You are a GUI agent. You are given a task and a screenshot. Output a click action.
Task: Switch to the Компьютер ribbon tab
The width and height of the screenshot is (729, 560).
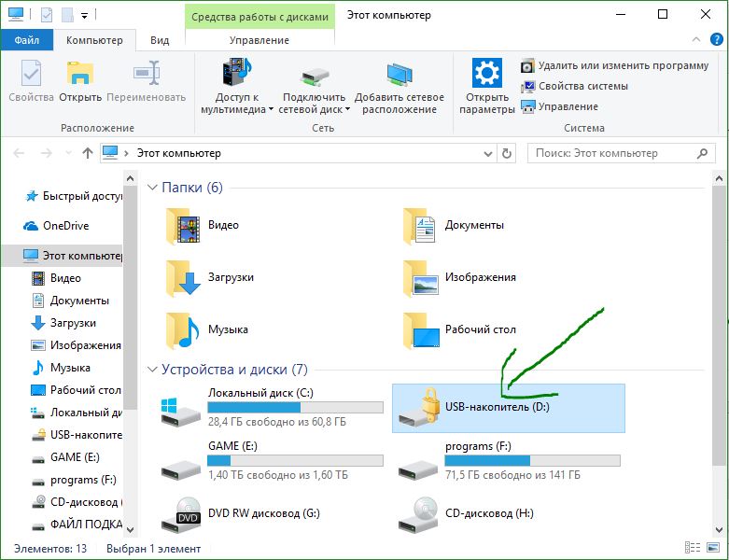(x=94, y=40)
